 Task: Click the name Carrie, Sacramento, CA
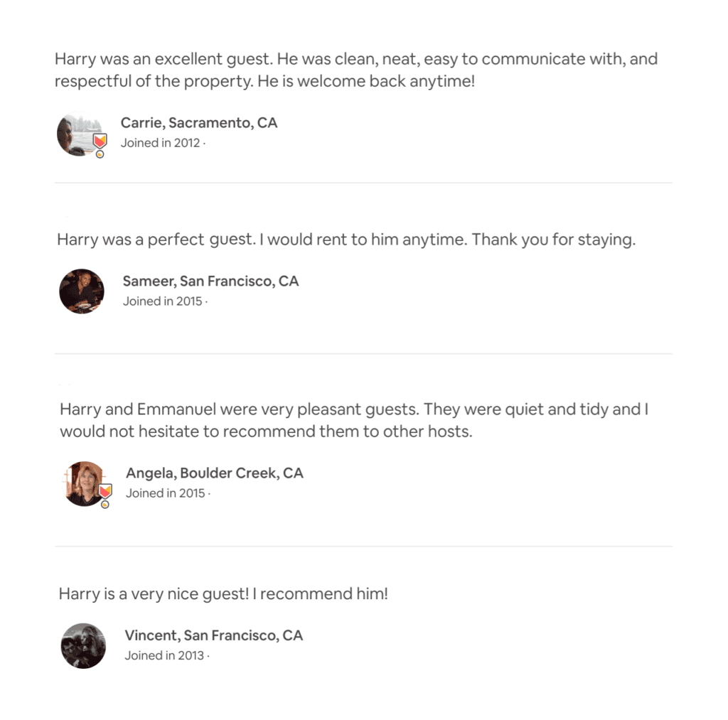click(x=199, y=122)
